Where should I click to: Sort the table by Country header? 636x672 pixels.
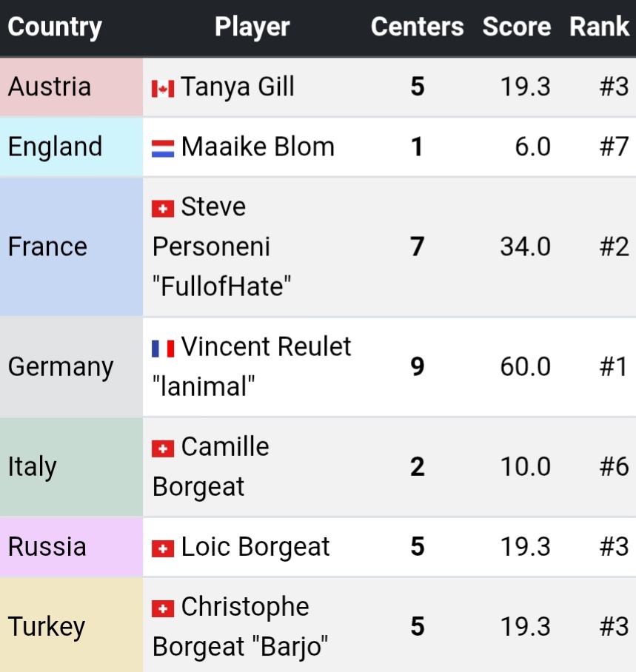(55, 27)
